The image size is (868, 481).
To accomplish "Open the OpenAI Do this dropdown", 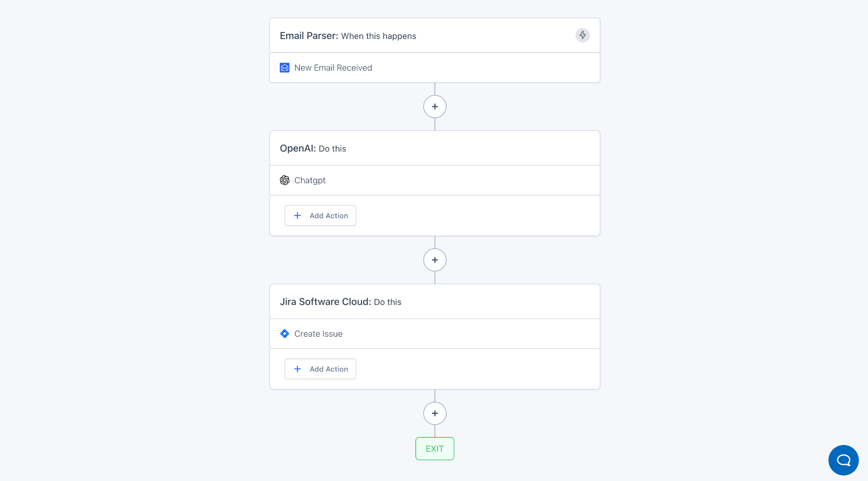I will 434,148.
